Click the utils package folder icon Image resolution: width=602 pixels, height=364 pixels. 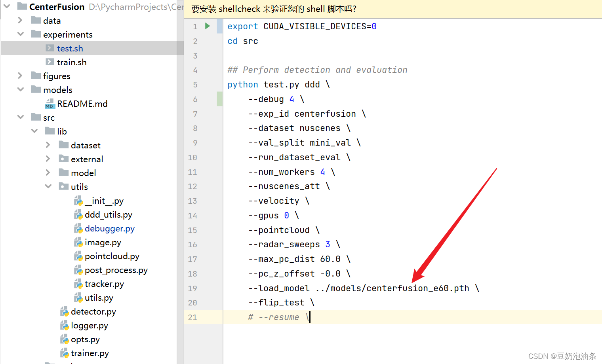(x=64, y=186)
